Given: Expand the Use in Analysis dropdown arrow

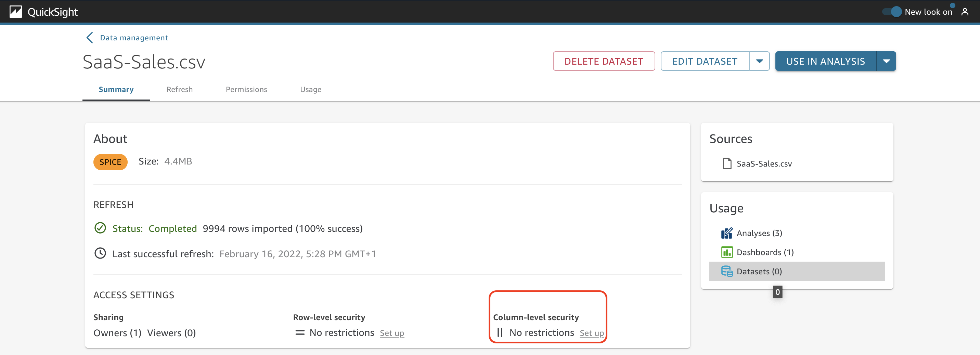Looking at the screenshot, I should [886, 61].
